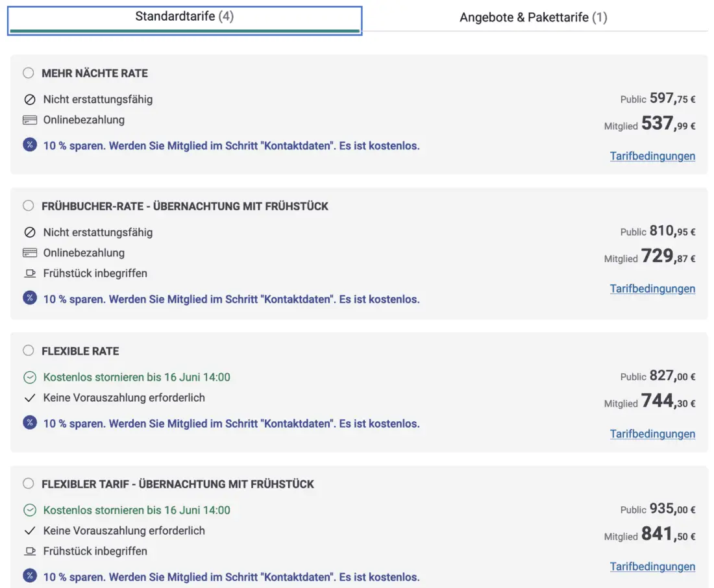
Task: Click the breakfast cup icon in Flexibler Tarif
Action: click(x=29, y=552)
